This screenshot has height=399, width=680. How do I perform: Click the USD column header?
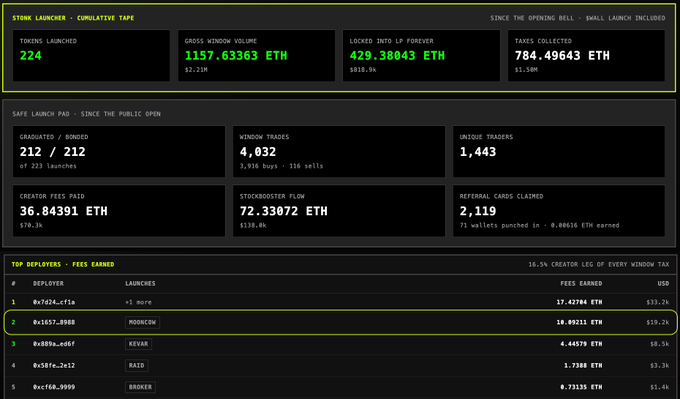point(663,284)
